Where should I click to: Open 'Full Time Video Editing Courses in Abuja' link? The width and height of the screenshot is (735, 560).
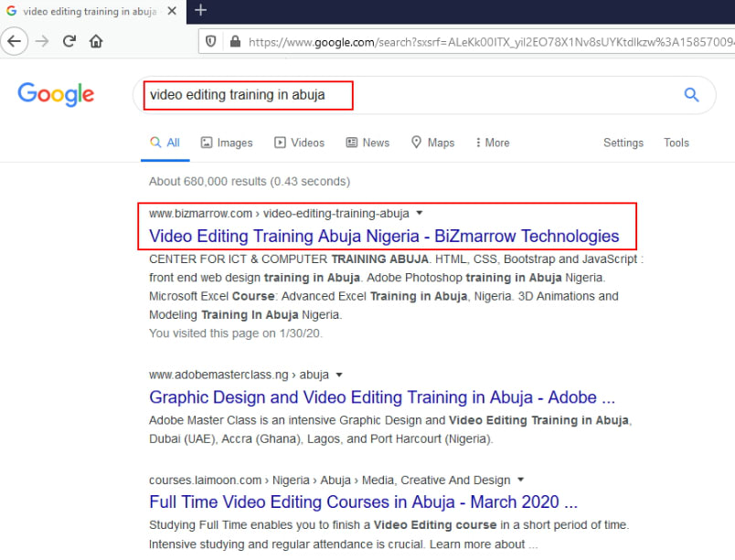363,502
